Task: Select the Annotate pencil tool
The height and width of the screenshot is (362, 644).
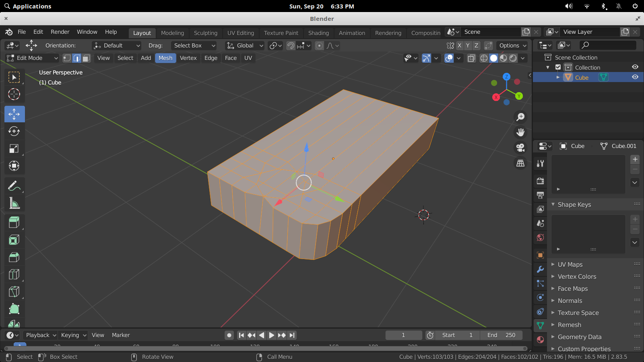Action: (14, 186)
